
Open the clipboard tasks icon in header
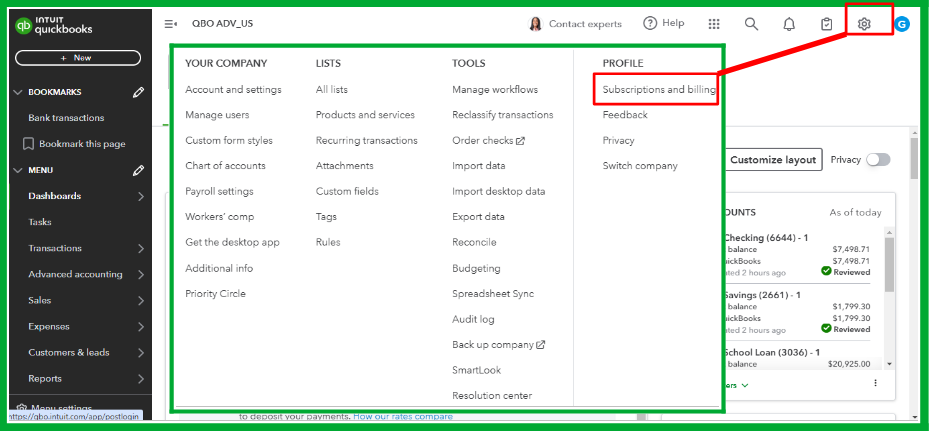(x=826, y=24)
